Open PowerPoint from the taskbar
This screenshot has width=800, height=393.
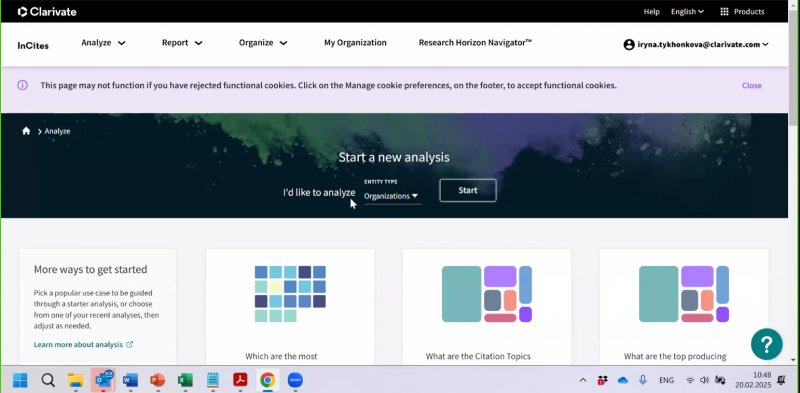[158, 380]
